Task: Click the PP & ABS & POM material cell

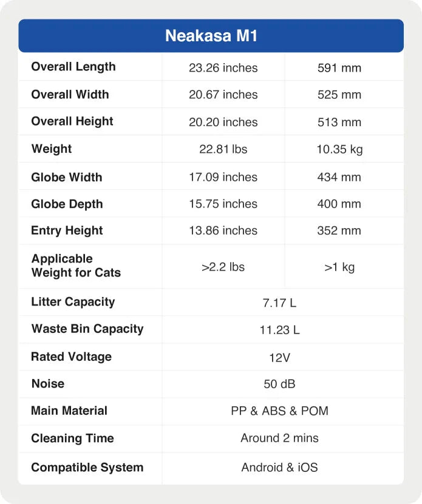Action: coord(279,411)
